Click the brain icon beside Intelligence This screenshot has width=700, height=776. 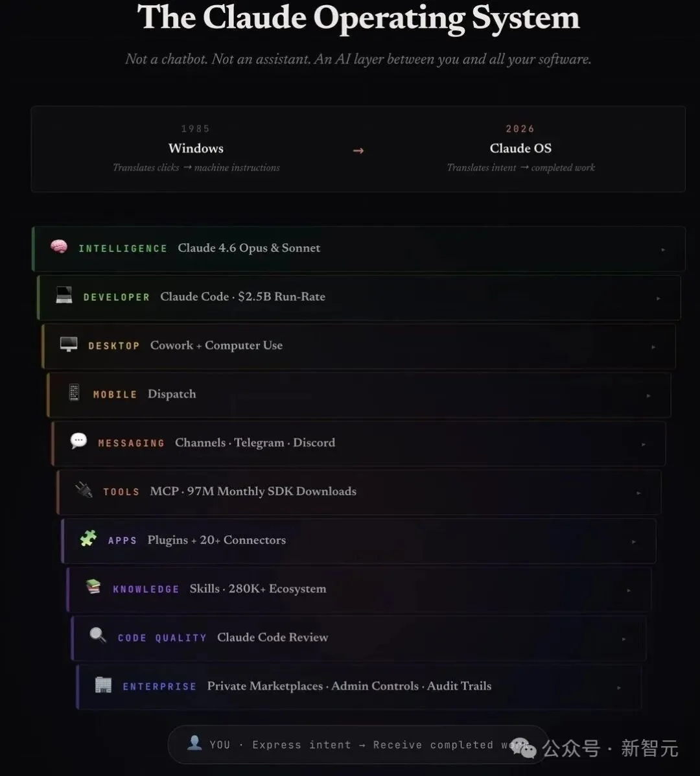pos(59,247)
